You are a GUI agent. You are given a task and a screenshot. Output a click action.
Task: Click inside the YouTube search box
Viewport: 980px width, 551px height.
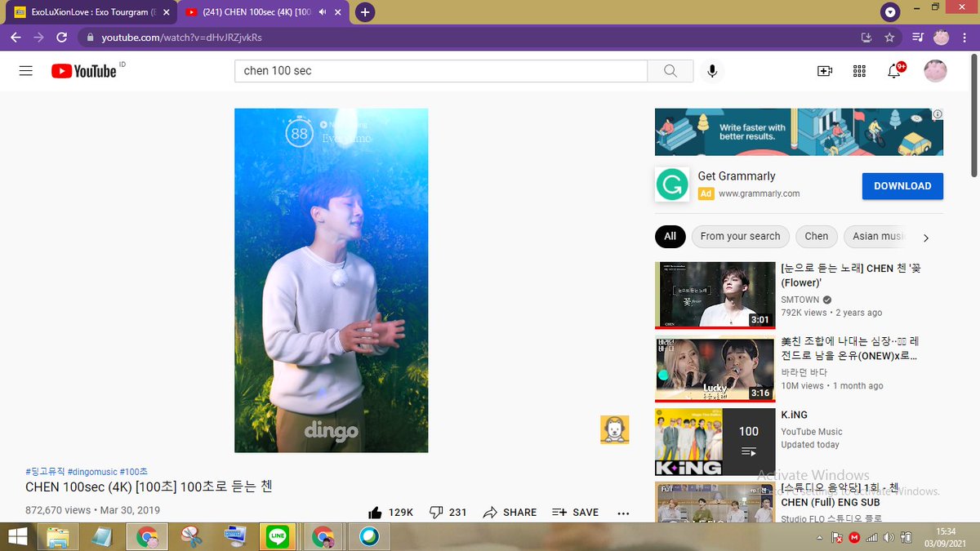pyautogui.click(x=441, y=71)
